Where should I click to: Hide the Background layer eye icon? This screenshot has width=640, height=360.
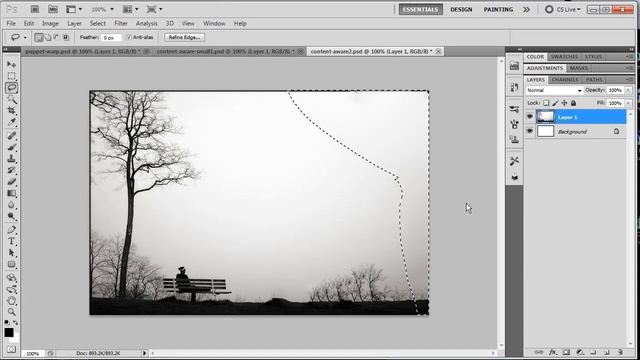pos(530,131)
